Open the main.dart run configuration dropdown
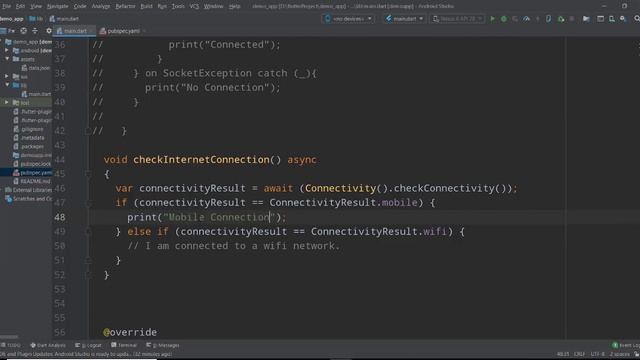Viewport: 640px width, 360px height. click(404, 19)
